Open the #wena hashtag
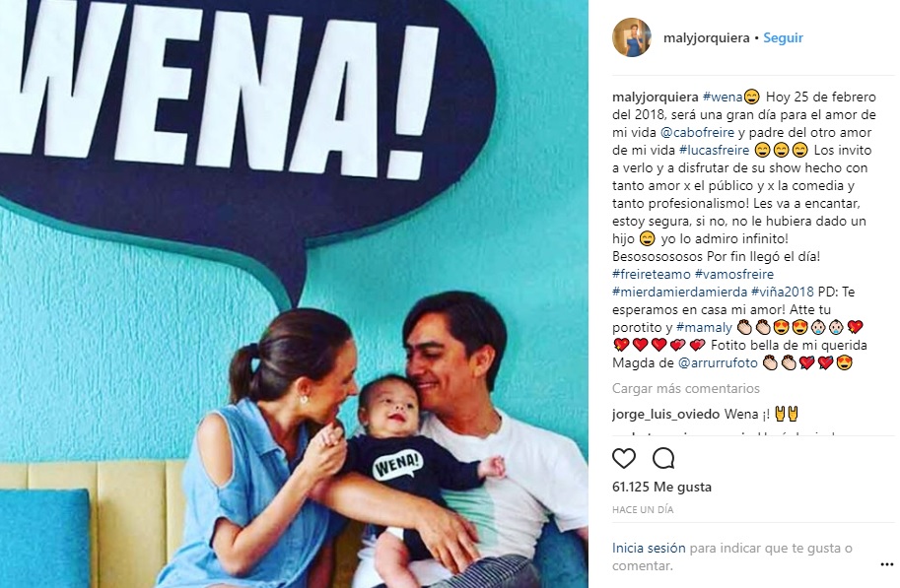900x588 pixels. pyautogui.click(x=723, y=97)
